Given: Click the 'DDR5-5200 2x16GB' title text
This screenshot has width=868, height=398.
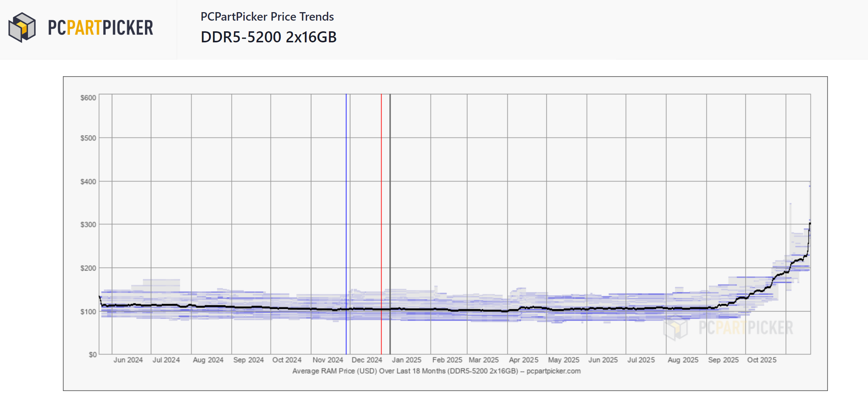Looking at the screenshot, I should tap(268, 37).
